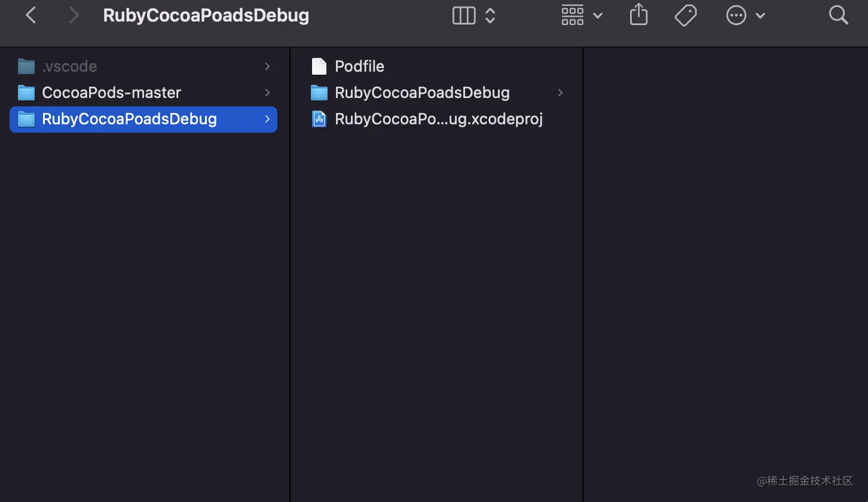This screenshot has height=502, width=868.
Task: Select the CocoaPods-master folder
Action: (x=111, y=93)
